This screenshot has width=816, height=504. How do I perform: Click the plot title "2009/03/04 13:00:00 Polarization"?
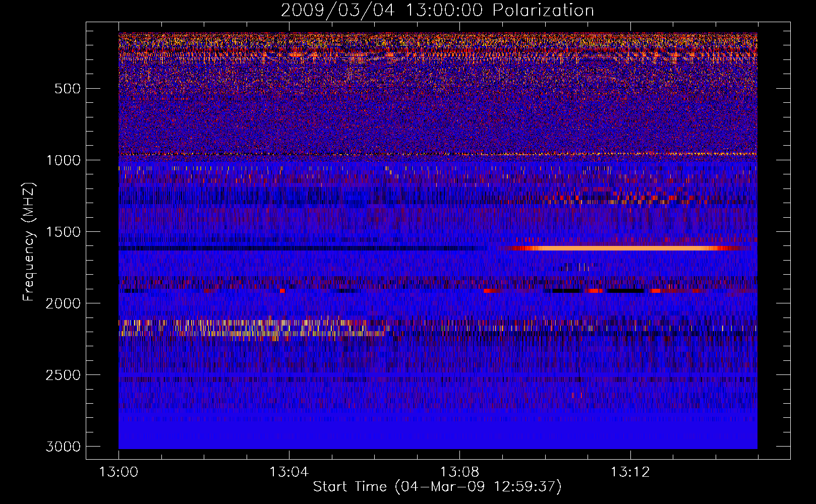point(437,10)
